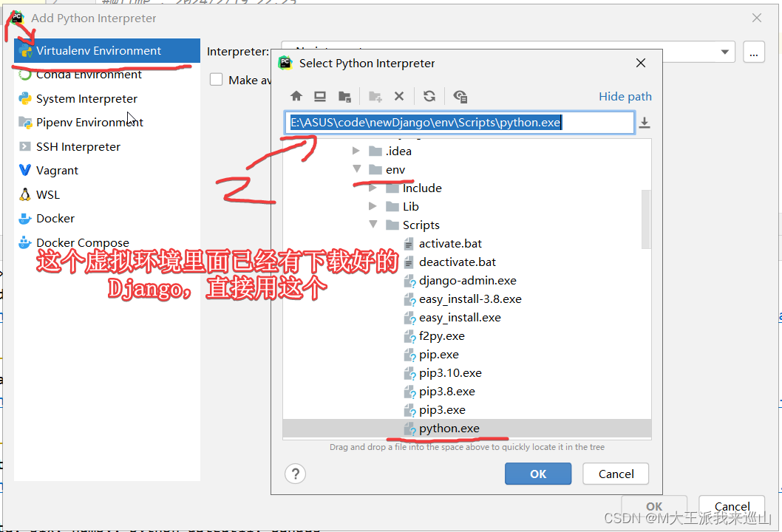
Task: Select Docker Compose in sidebar
Action: pyautogui.click(x=106, y=243)
